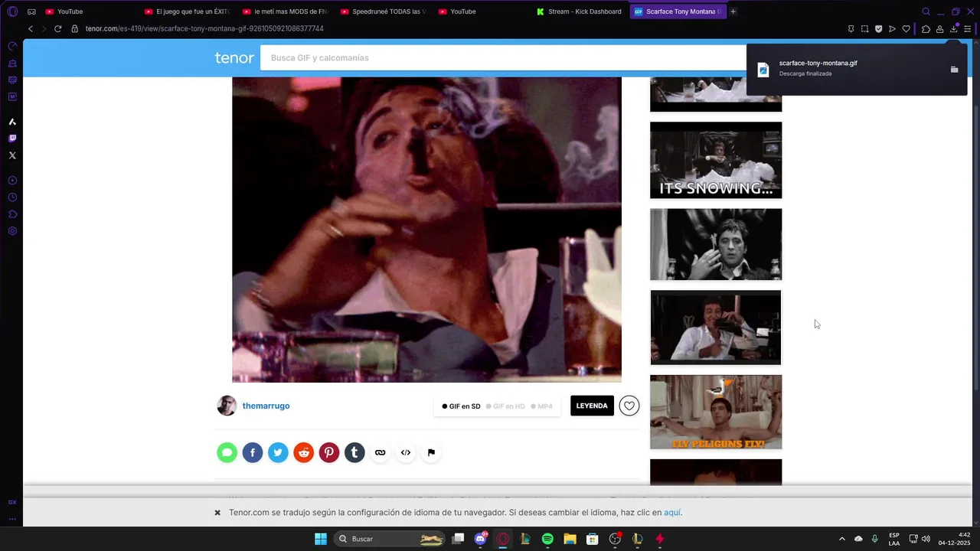Screen dimensions: 980x551
Task: Open a new browser tab
Action: point(733,11)
